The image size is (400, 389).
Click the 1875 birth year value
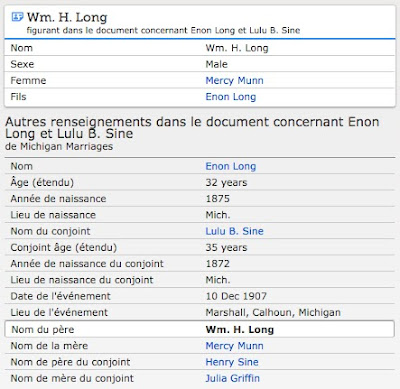[218, 199]
